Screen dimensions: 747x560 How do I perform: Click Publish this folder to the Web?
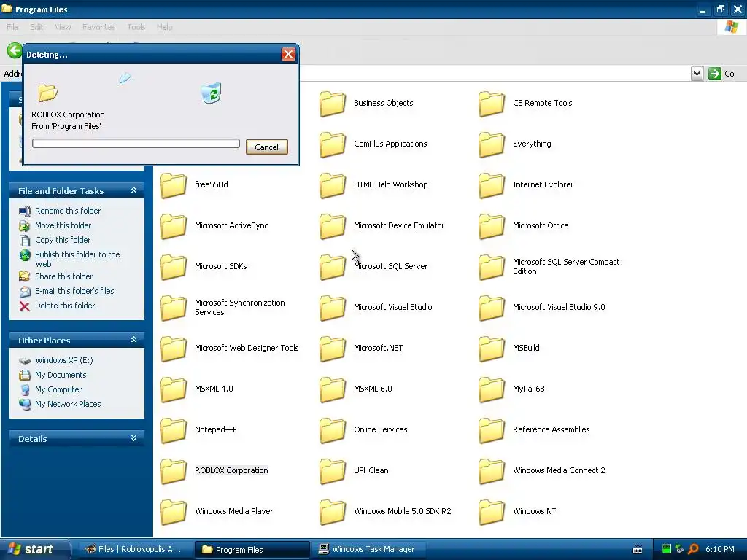click(77, 259)
